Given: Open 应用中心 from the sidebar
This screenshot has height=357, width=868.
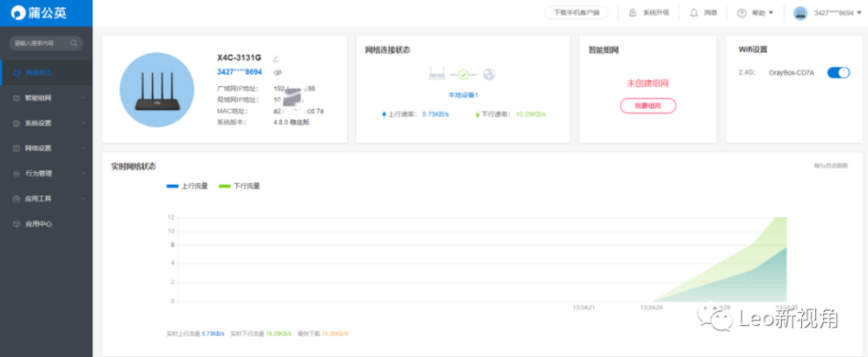Looking at the screenshot, I should pos(39,223).
